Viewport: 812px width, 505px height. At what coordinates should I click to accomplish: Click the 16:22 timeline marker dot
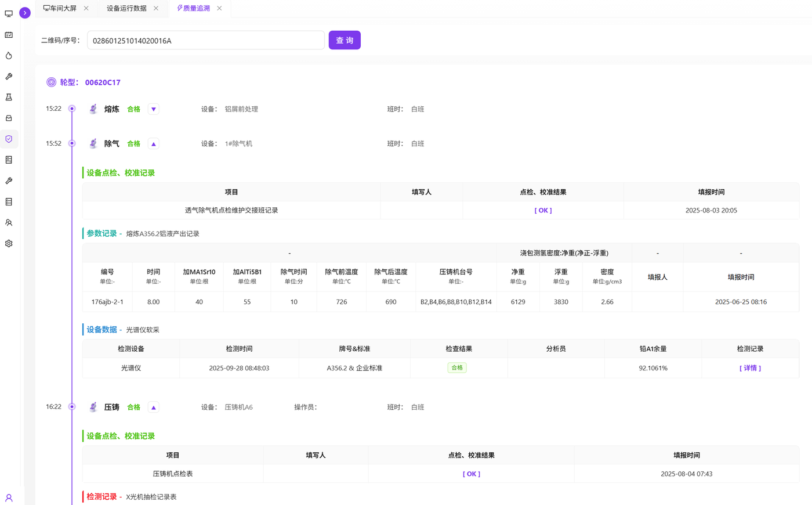coord(72,407)
